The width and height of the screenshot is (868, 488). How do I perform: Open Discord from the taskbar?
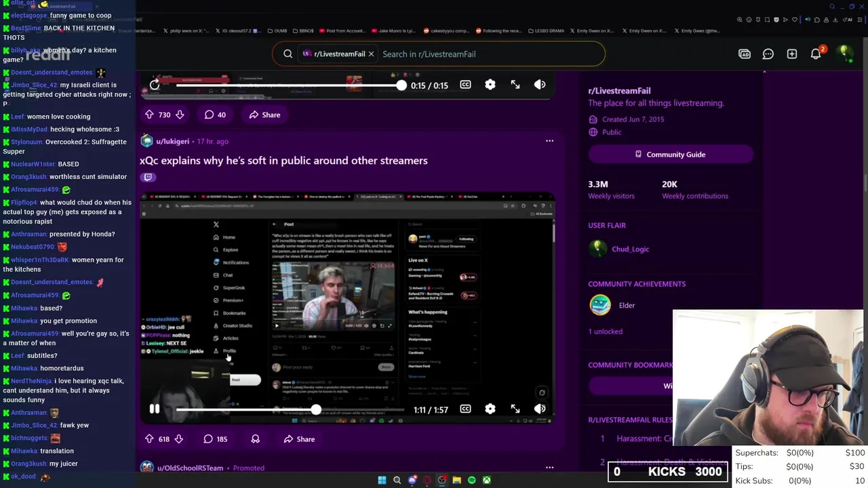[412, 480]
